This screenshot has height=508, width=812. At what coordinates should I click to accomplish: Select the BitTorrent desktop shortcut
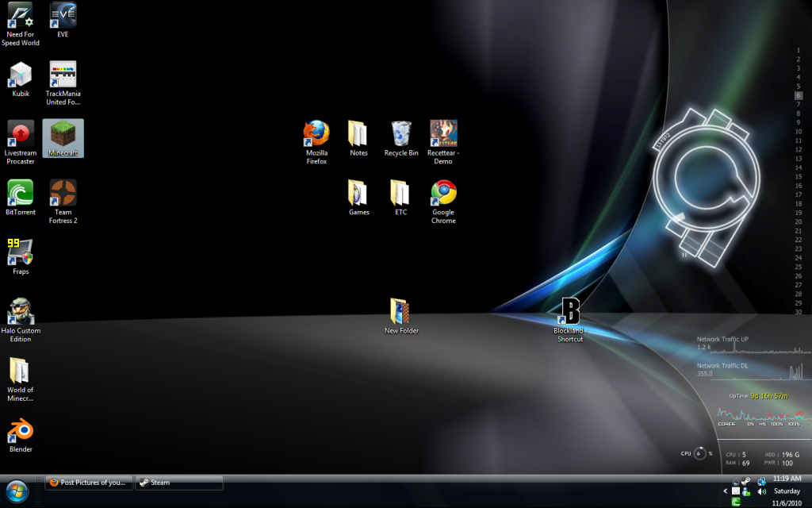[20, 198]
